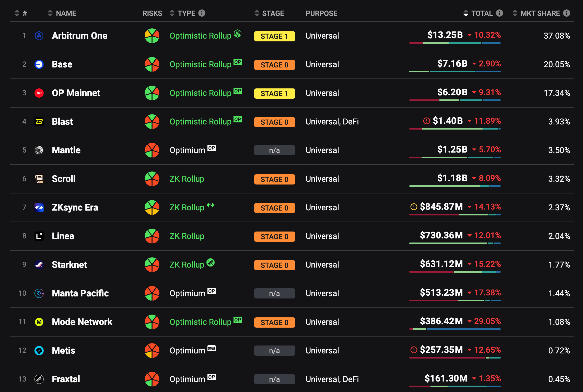The image size is (583, 392).
Task: Open the OP Mainnet project link
Action: [76, 93]
